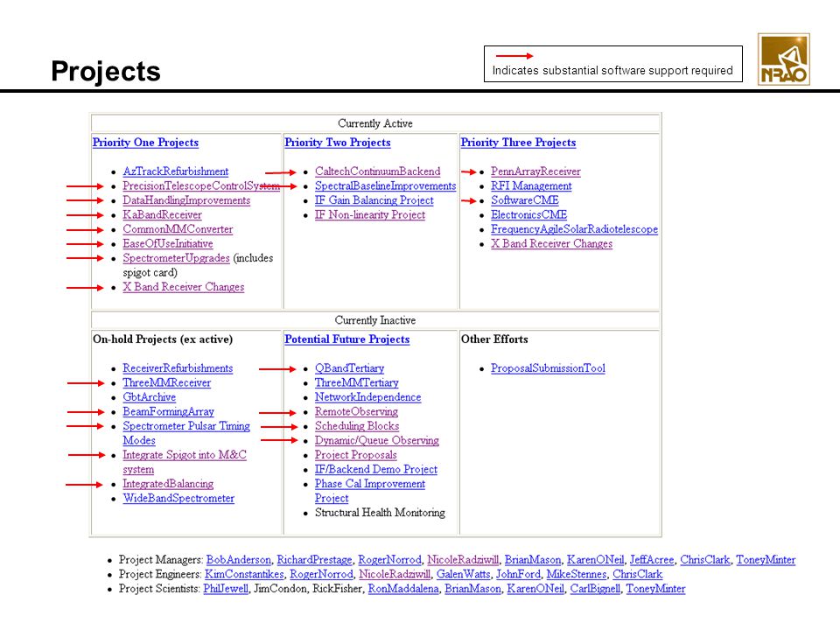Screen dimensions: 840x630
Task: Select the 'Structural Health Monitoring' text
Action: pos(380,514)
